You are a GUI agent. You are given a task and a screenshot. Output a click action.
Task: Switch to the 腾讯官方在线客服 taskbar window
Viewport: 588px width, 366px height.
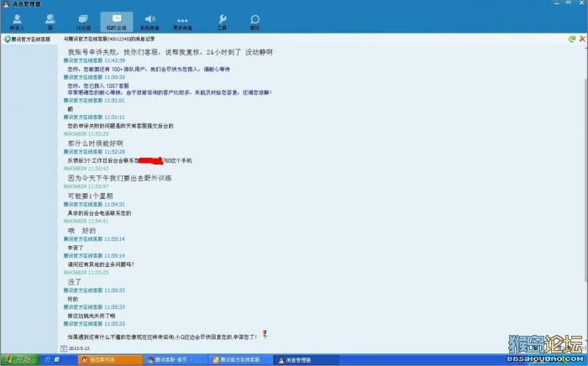[240, 359]
